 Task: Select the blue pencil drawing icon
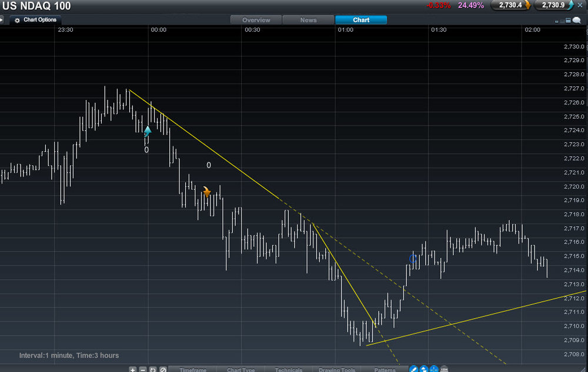coord(413,369)
